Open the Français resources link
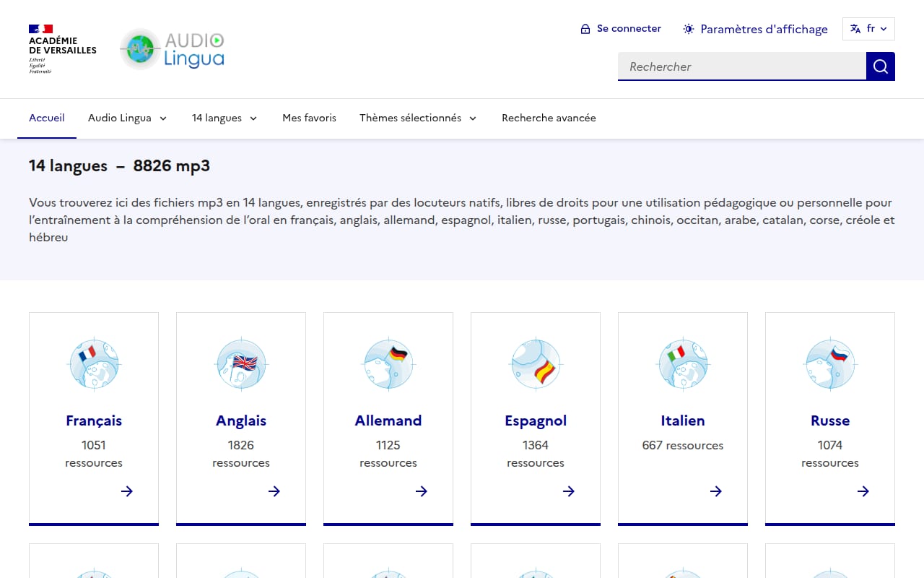The width and height of the screenshot is (924, 578). click(x=94, y=420)
